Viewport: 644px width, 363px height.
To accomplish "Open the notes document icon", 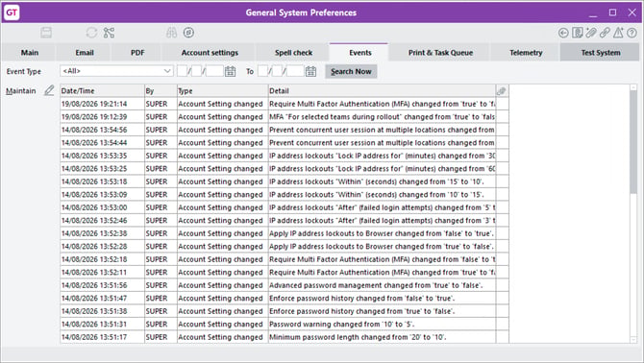I will (x=577, y=33).
